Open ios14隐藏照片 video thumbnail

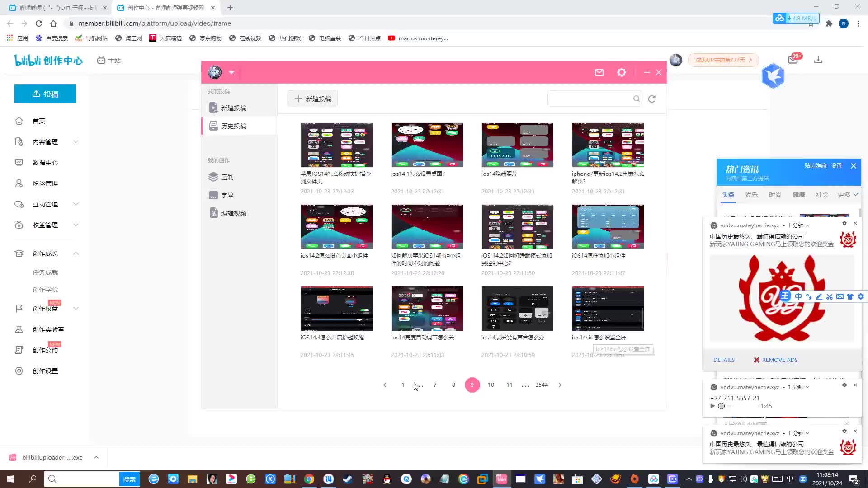point(517,145)
